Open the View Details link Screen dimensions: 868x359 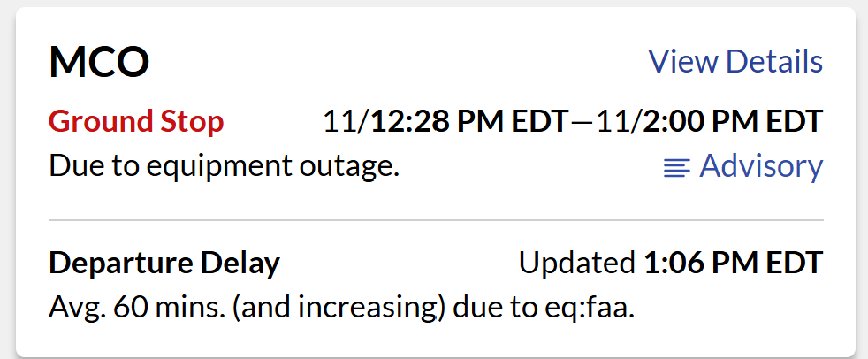(x=735, y=62)
